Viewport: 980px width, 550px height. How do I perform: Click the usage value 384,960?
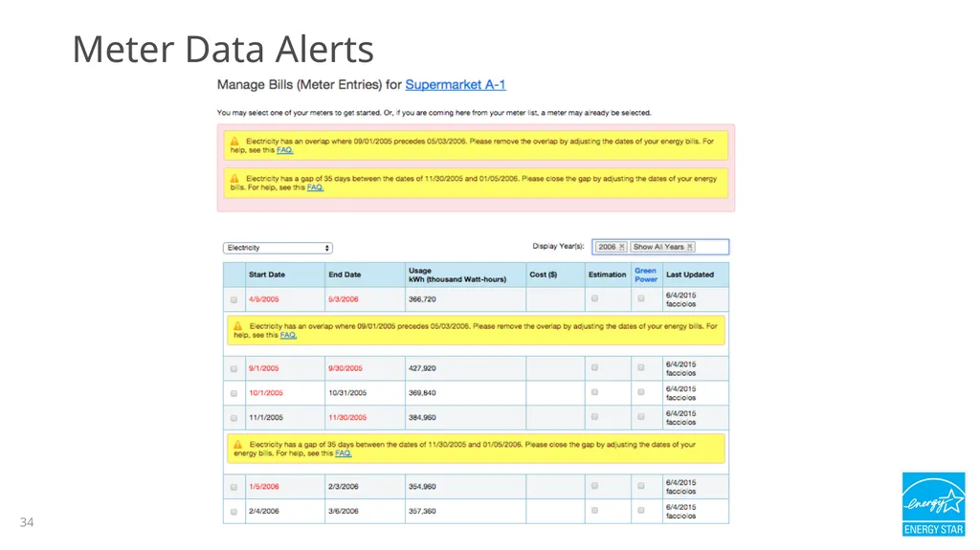click(x=422, y=417)
